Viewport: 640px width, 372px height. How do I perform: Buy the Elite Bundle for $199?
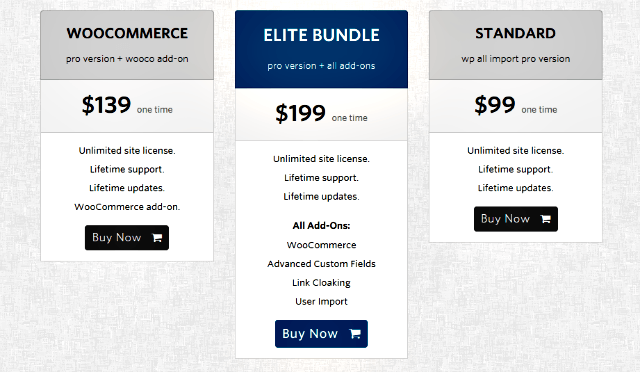tap(321, 334)
